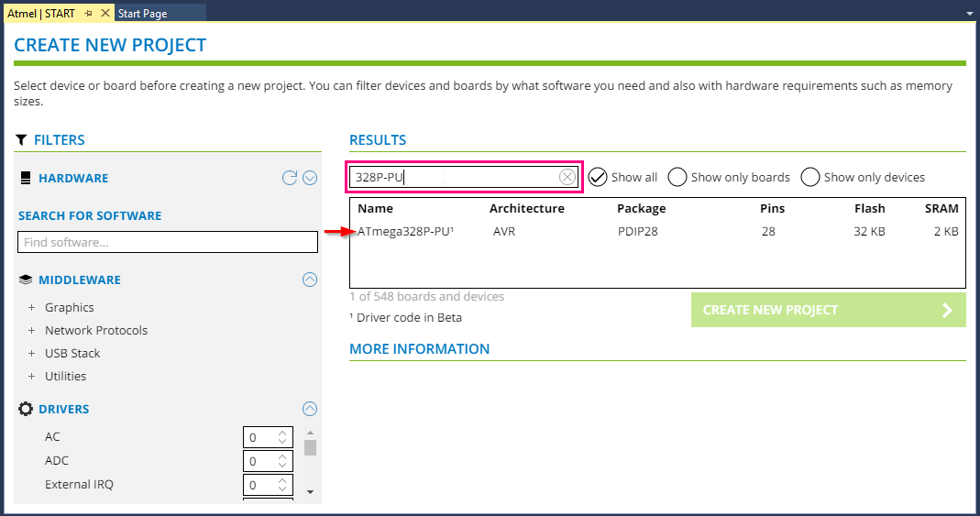Clear the 328P-PU search text
Screen dimensions: 980x516
point(567,178)
